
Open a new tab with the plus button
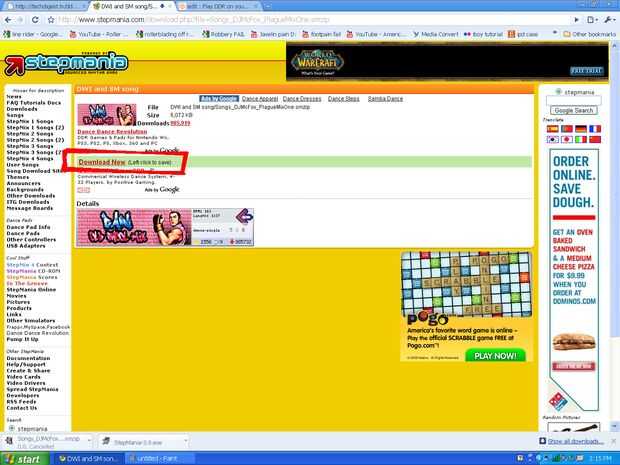(x=268, y=6)
